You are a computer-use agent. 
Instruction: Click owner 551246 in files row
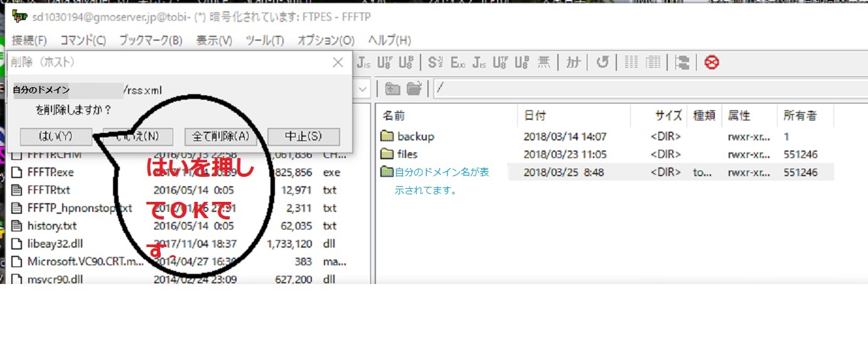click(801, 154)
